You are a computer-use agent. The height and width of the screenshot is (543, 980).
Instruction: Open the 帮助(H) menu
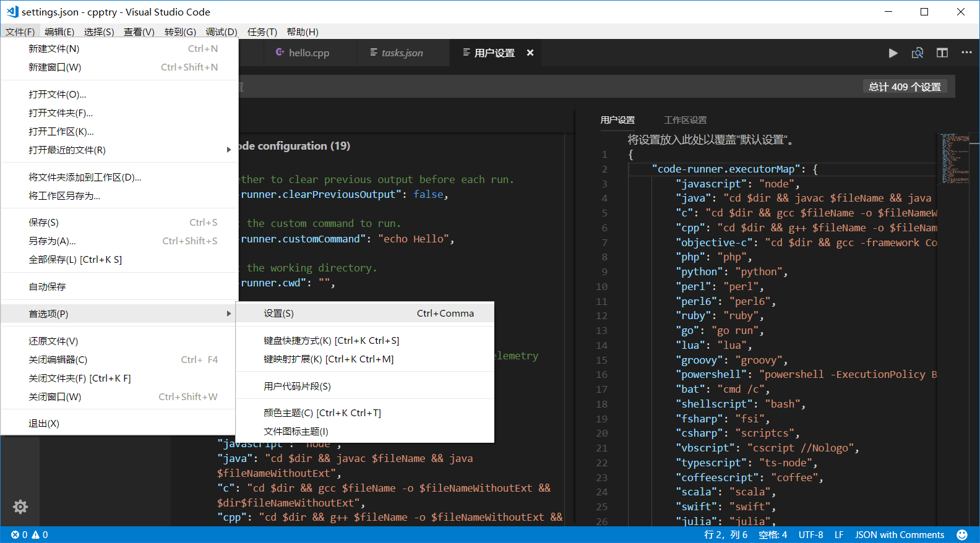click(303, 32)
